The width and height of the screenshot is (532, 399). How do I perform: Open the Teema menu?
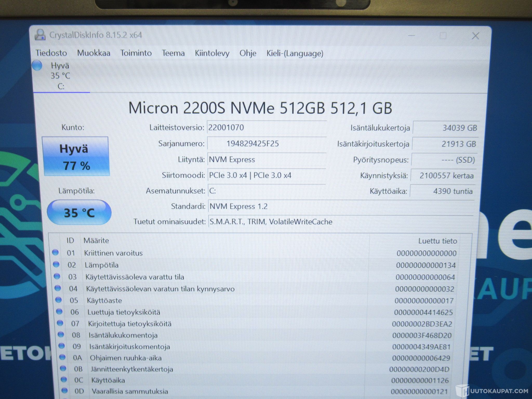tap(173, 53)
